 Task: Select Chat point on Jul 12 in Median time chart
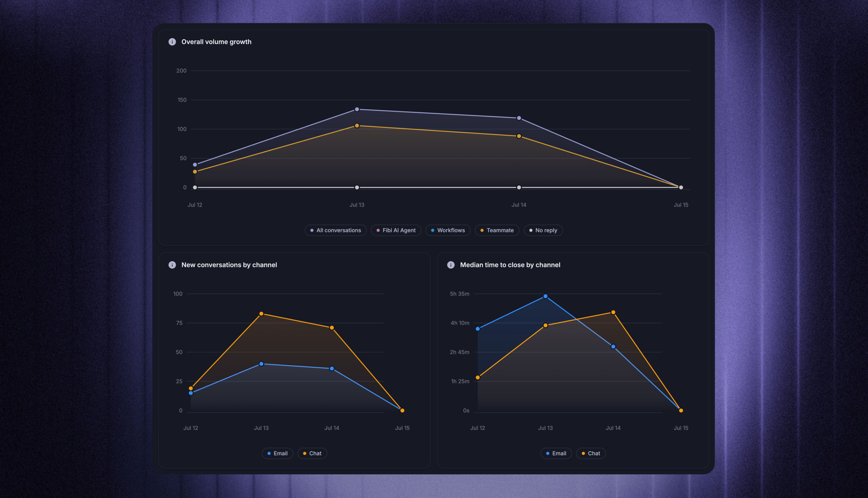tap(478, 378)
